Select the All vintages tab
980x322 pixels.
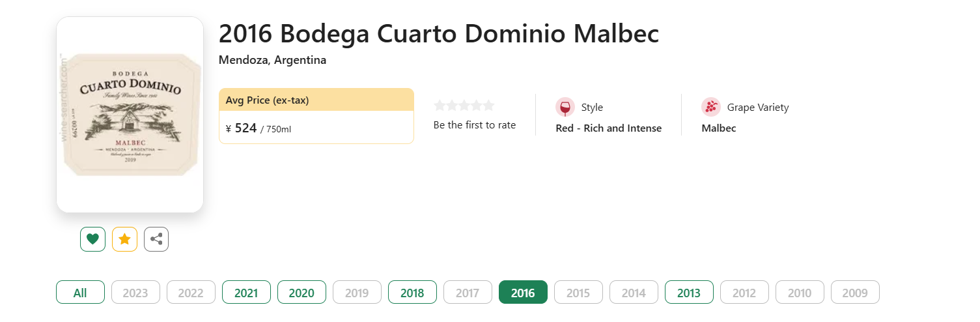click(x=80, y=292)
